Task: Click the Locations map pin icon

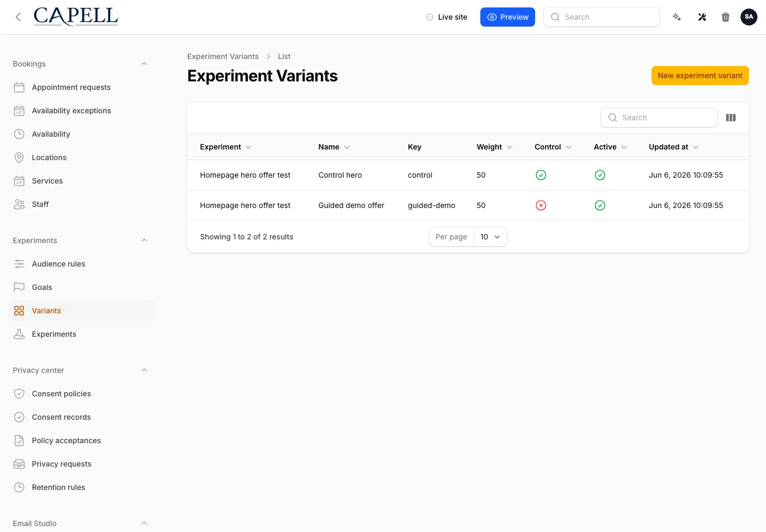Action: point(19,157)
